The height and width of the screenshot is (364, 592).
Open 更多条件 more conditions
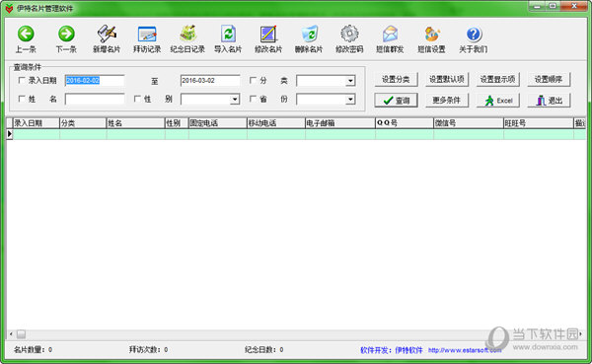[447, 101]
